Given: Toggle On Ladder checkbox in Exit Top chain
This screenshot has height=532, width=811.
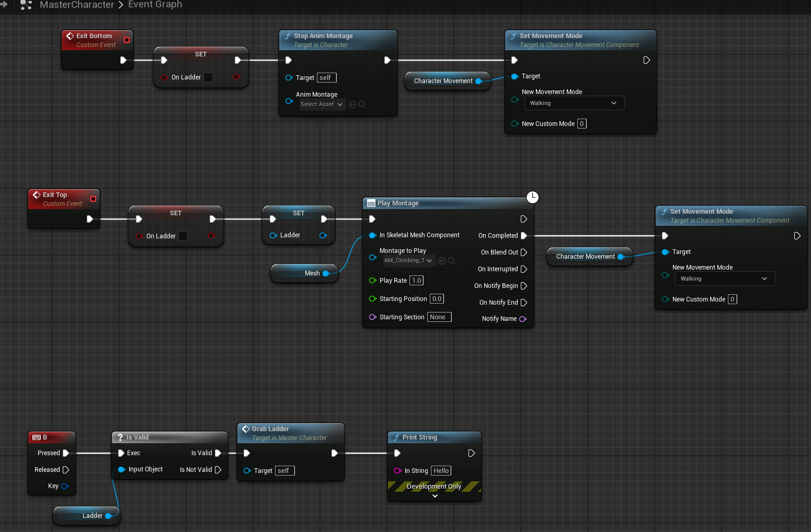Looking at the screenshot, I should click(x=183, y=236).
